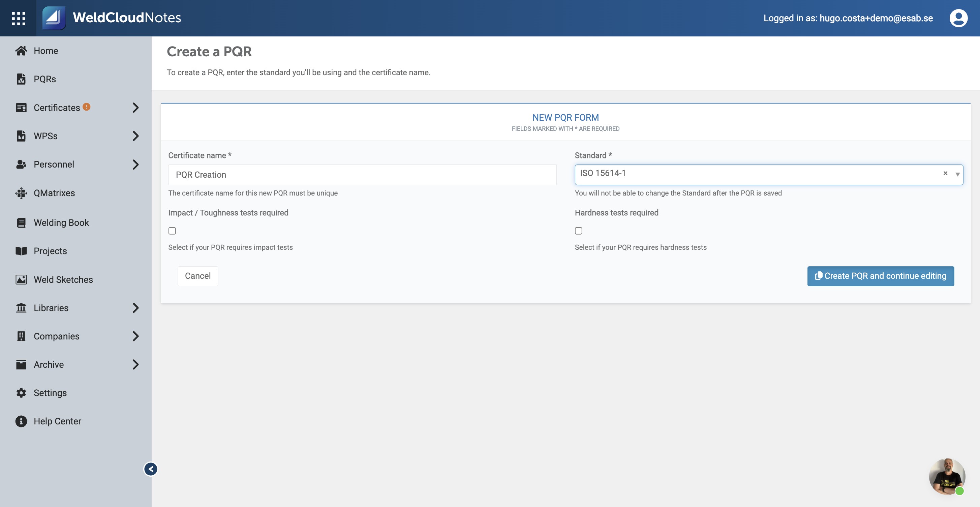Expand the Personnel submenu chevron
The width and height of the screenshot is (980, 507).
135,165
